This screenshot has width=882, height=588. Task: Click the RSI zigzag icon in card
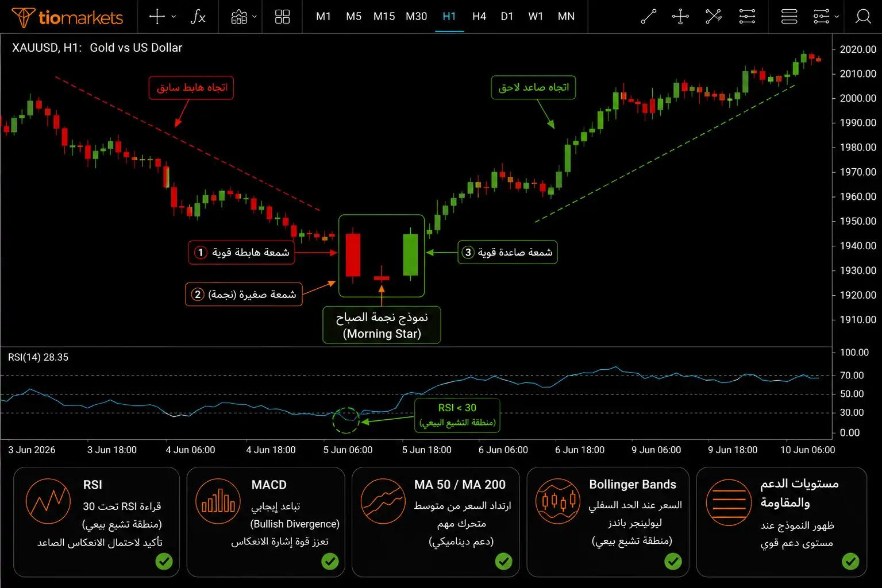[48, 501]
